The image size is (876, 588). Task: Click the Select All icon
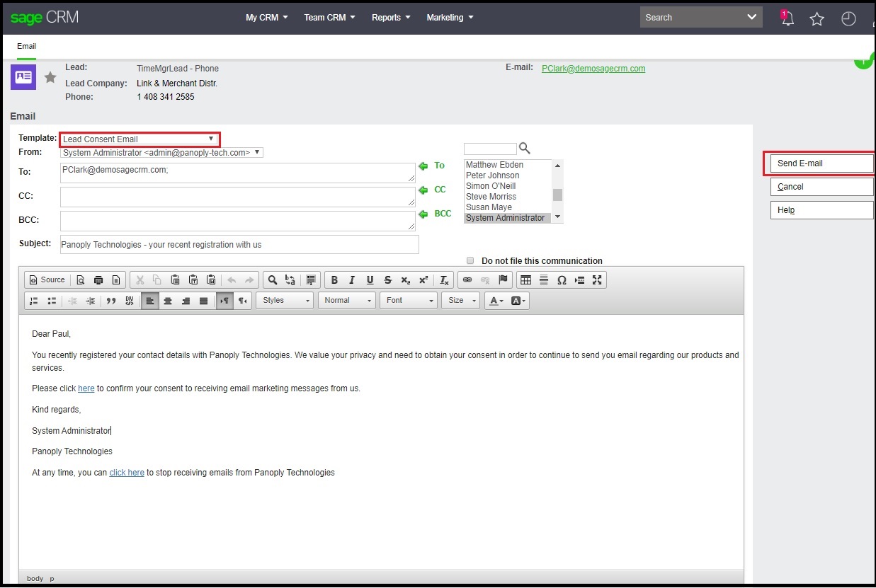click(x=311, y=279)
